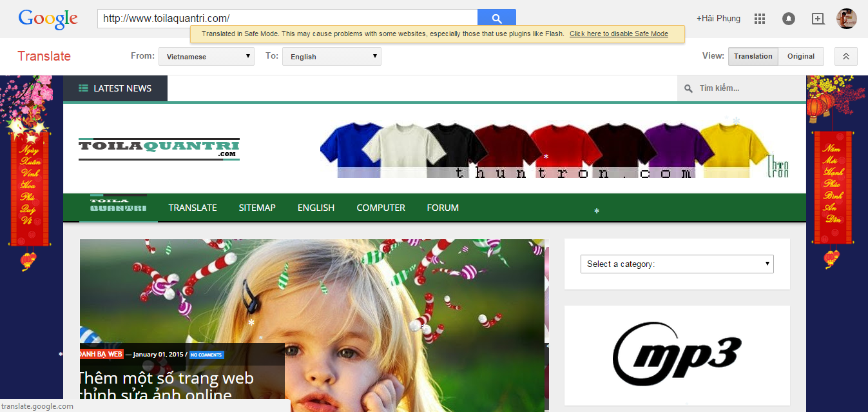The image size is (868, 412).
Task: Open the From language Vietnamese dropdown
Action: [x=207, y=56]
